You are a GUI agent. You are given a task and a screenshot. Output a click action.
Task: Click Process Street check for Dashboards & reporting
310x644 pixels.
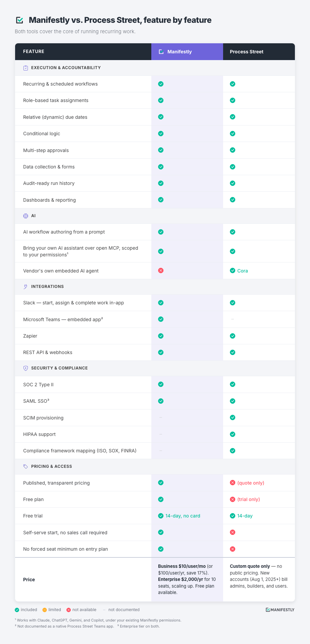(x=232, y=200)
